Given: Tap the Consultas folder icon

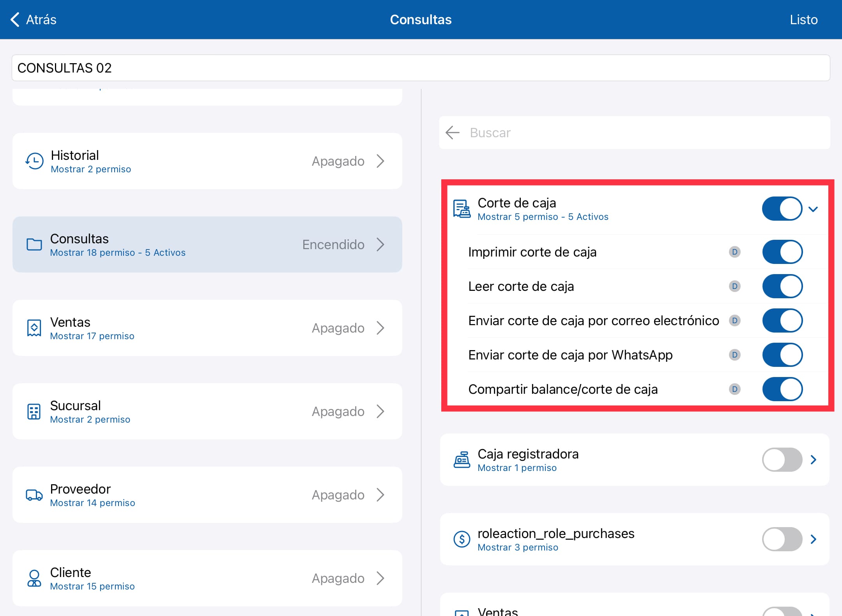Looking at the screenshot, I should point(34,244).
